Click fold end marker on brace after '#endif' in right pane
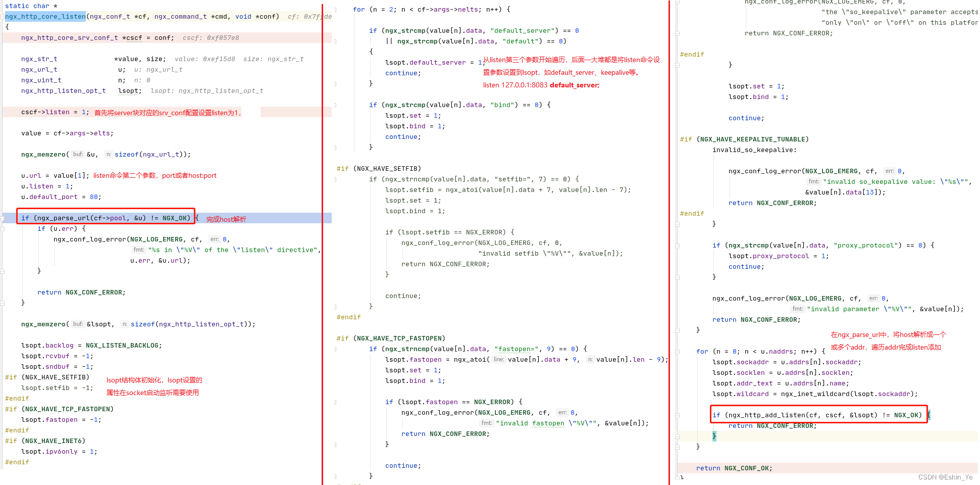This screenshot has width=980, height=485. tap(678, 224)
